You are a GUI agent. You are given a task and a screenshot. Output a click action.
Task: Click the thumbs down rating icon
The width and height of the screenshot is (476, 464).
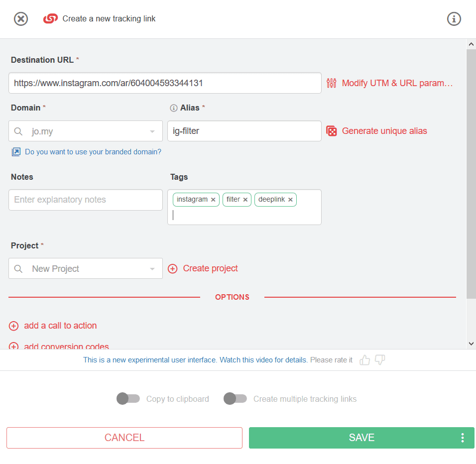[x=380, y=360]
